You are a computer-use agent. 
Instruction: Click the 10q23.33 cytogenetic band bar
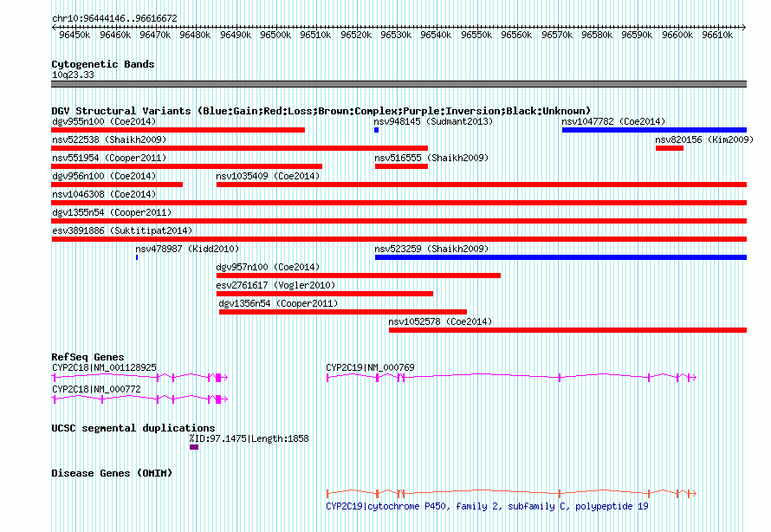coord(398,85)
